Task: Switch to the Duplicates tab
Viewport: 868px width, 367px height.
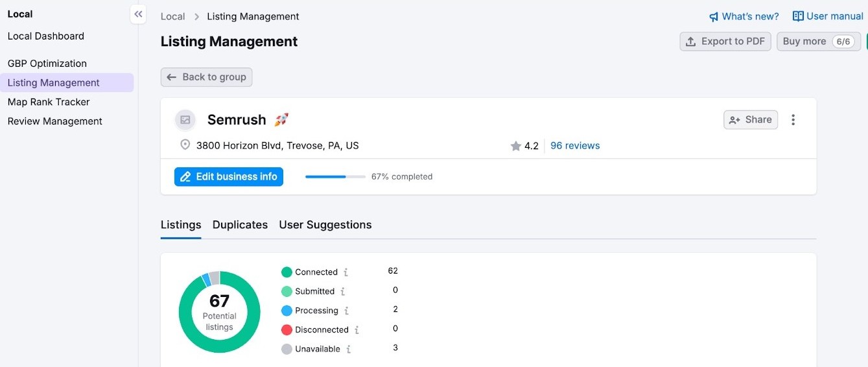Action: 240,225
